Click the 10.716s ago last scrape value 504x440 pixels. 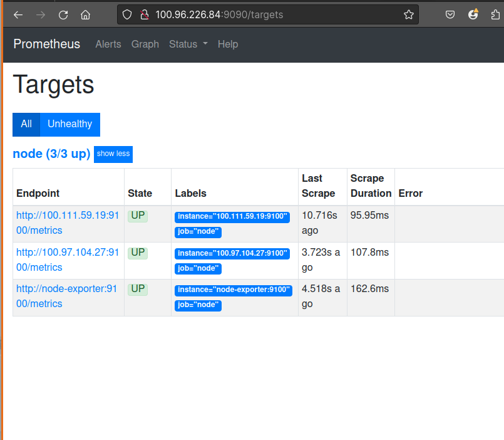pos(319,223)
